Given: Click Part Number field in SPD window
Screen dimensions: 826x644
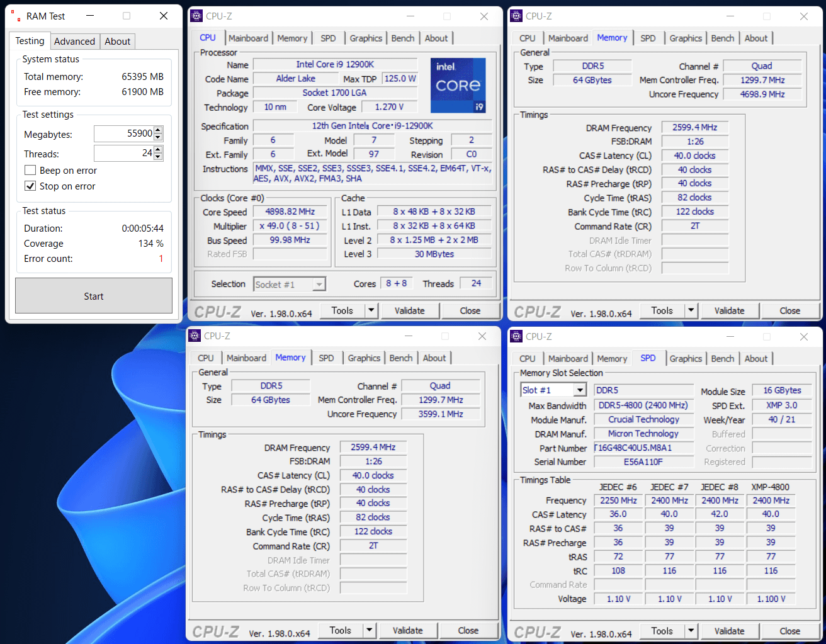Looking at the screenshot, I should [643, 448].
